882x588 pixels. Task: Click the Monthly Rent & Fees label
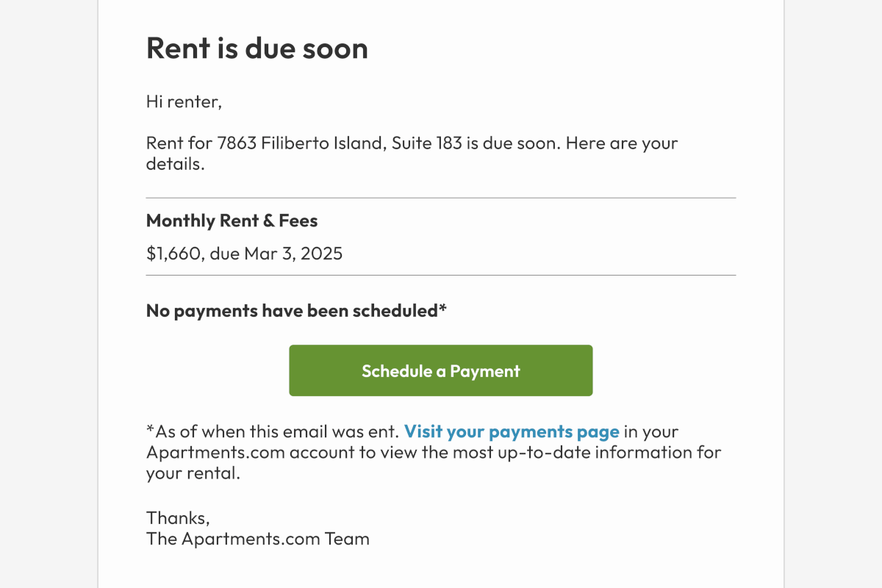point(232,220)
